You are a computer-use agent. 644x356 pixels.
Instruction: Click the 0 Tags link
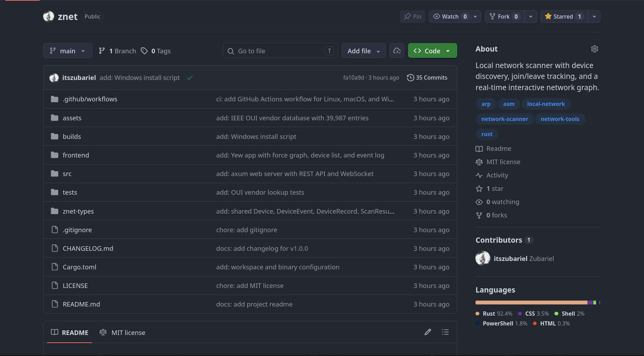(x=156, y=51)
